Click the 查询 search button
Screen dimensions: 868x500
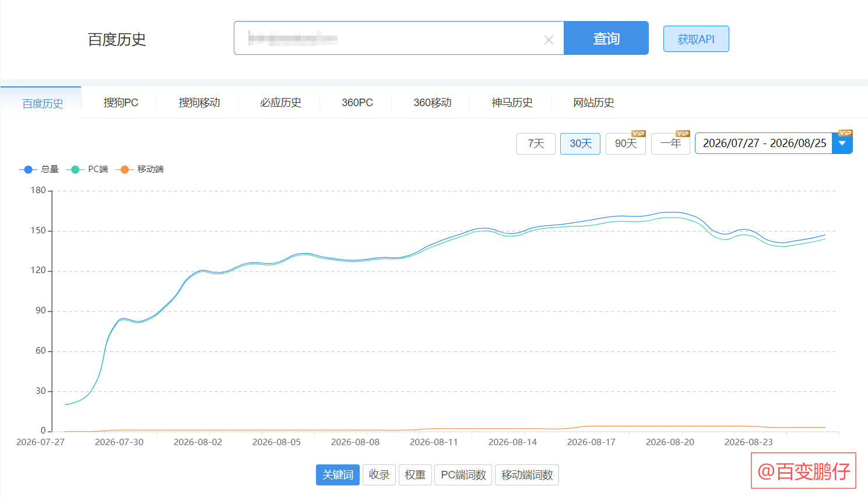tap(606, 38)
